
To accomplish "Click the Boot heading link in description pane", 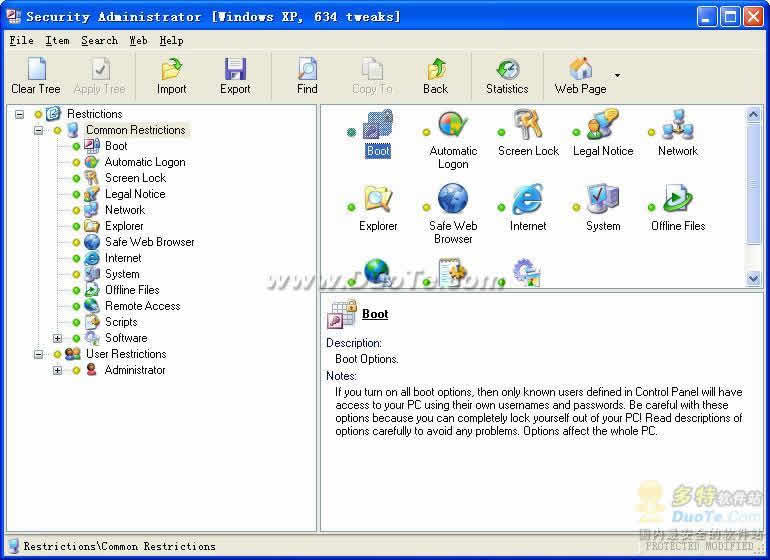I will point(375,314).
